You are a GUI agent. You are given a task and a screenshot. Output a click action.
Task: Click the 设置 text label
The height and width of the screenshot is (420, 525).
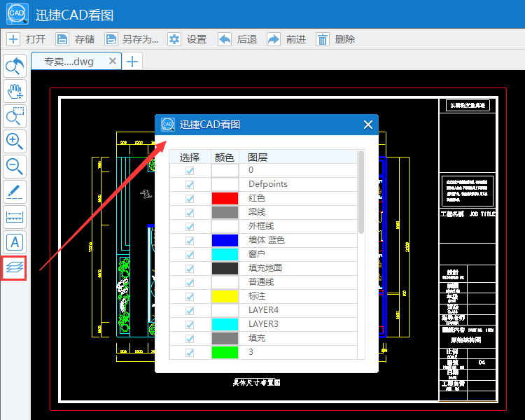(197, 39)
